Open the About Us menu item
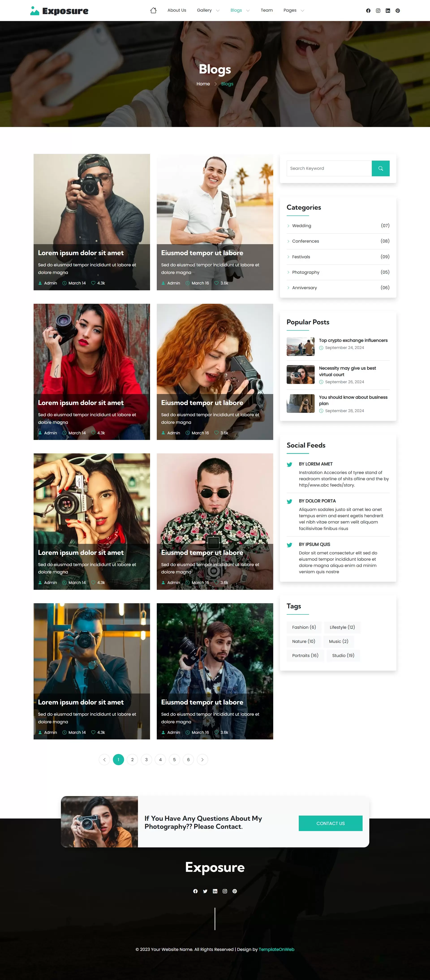430x980 pixels. 176,10
